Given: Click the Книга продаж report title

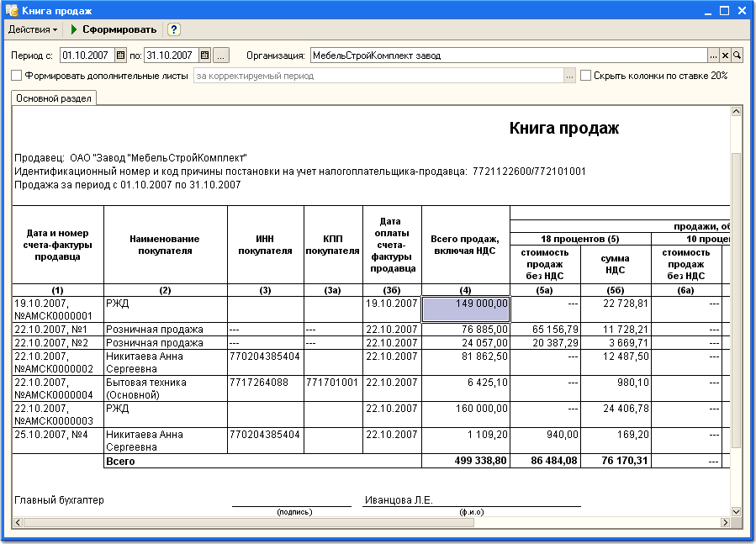Looking at the screenshot, I should tap(564, 129).
